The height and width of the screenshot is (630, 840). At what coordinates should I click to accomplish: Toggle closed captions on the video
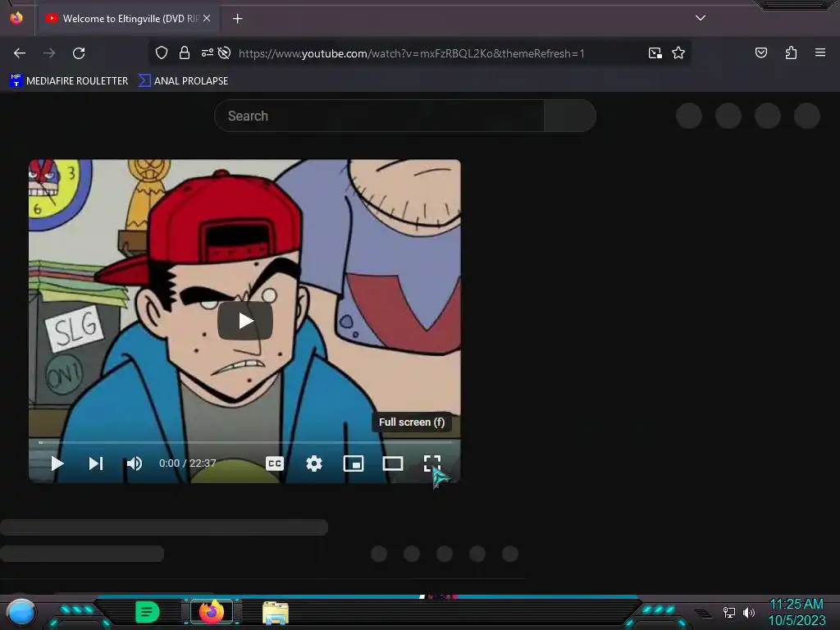click(x=274, y=463)
